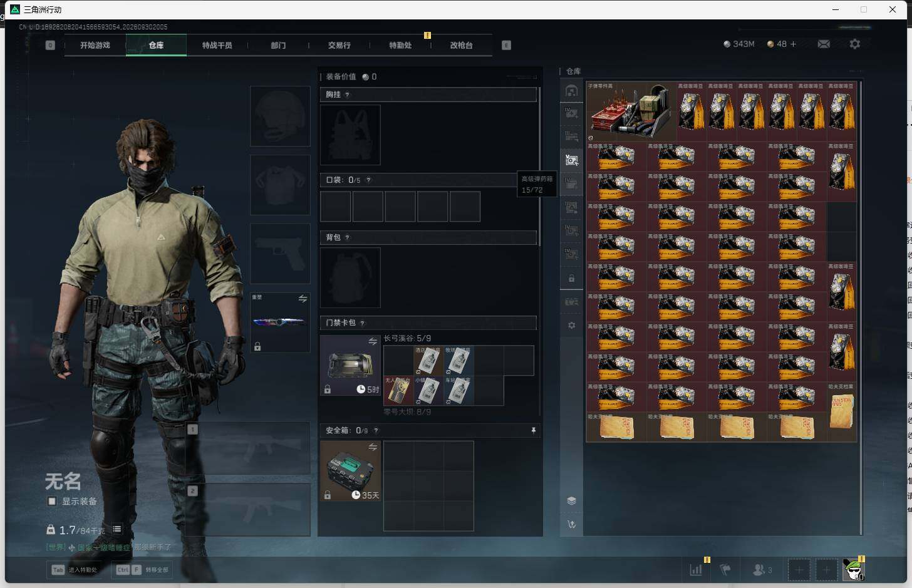Click the 进入特勤处 Tab button
The image size is (912, 588).
(x=76, y=570)
